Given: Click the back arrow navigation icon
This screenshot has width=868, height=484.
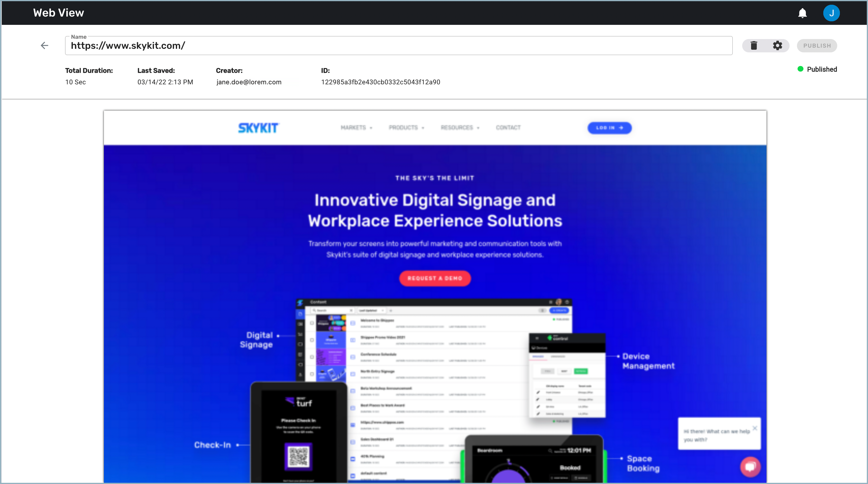Looking at the screenshot, I should pos(45,45).
